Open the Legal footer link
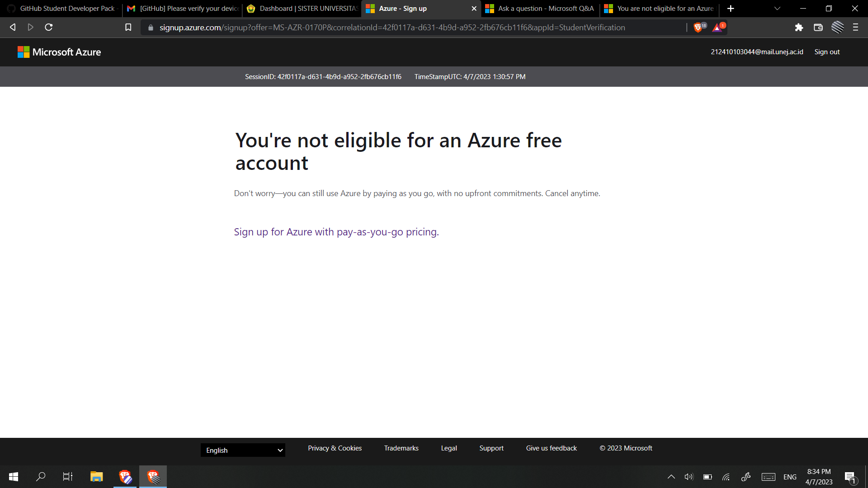This screenshot has height=488, width=868. click(x=449, y=448)
